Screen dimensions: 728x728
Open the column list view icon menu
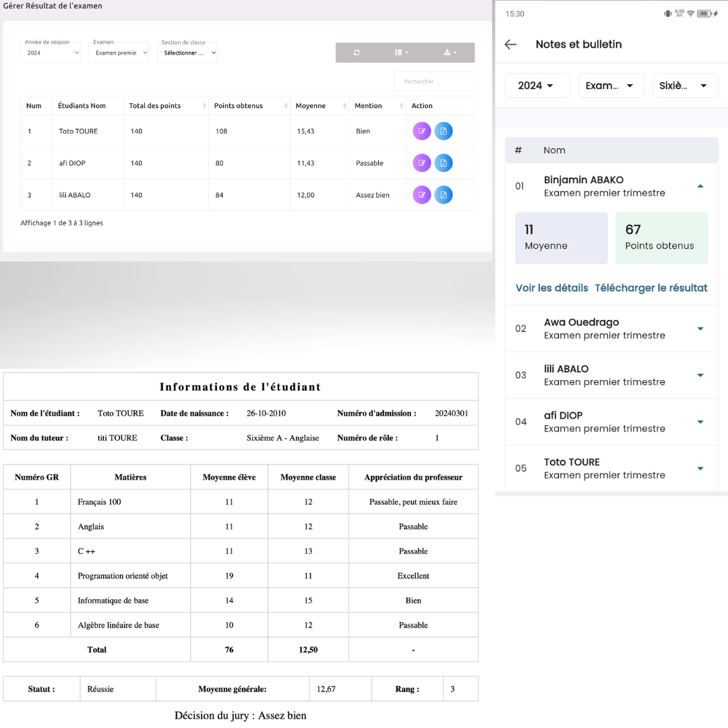tap(402, 53)
